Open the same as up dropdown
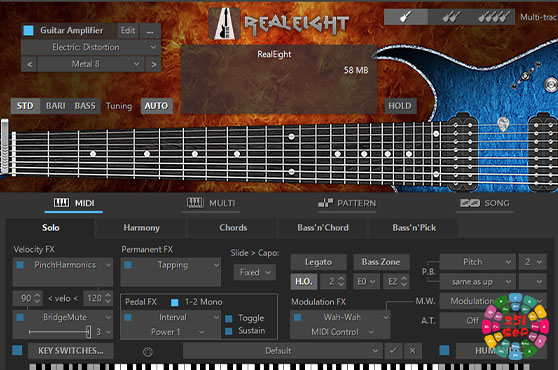 pyautogui.click(x=478, y=282)
